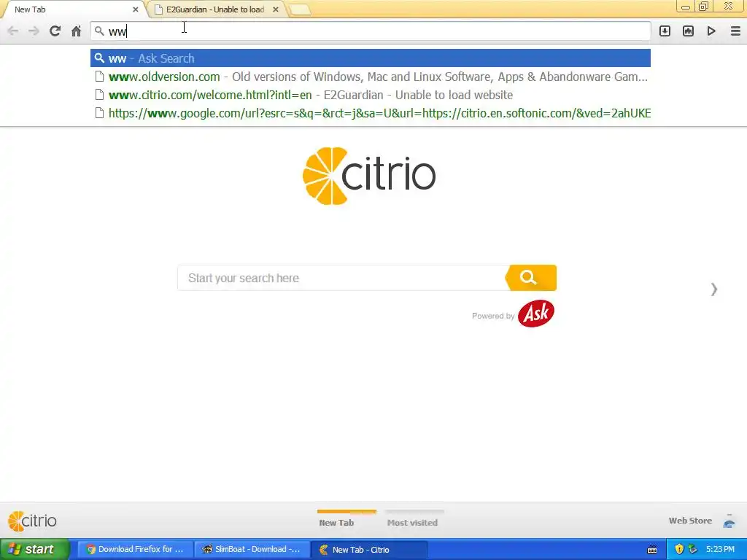This screenshot has width=747, height=560.
Task: Click the security shield tray icon
Action: click(x=679, y=549)
